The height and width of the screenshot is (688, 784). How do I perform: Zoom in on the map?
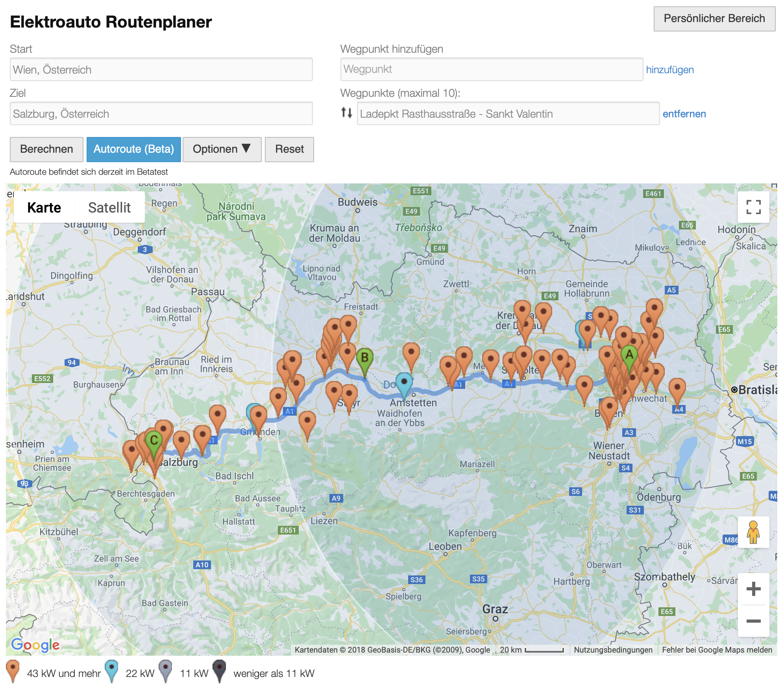pos(753,589)
